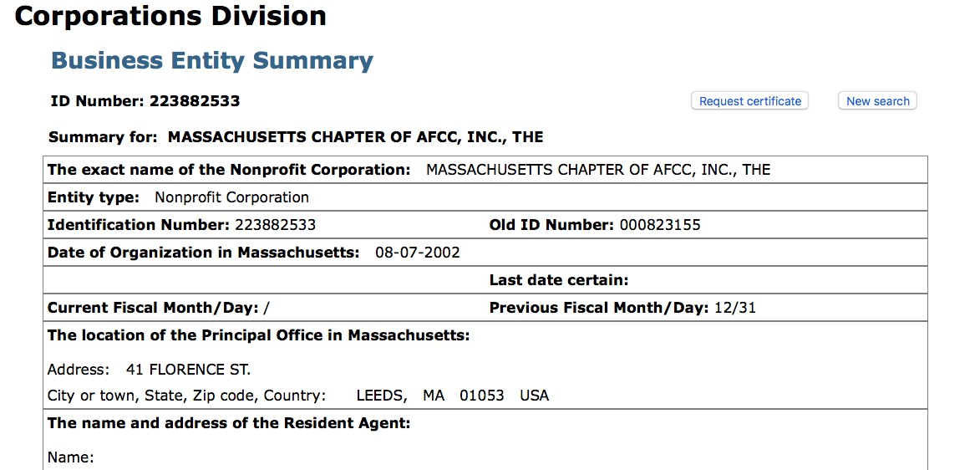
Task: Click the Last date certain label
Action: pos(558,280)
